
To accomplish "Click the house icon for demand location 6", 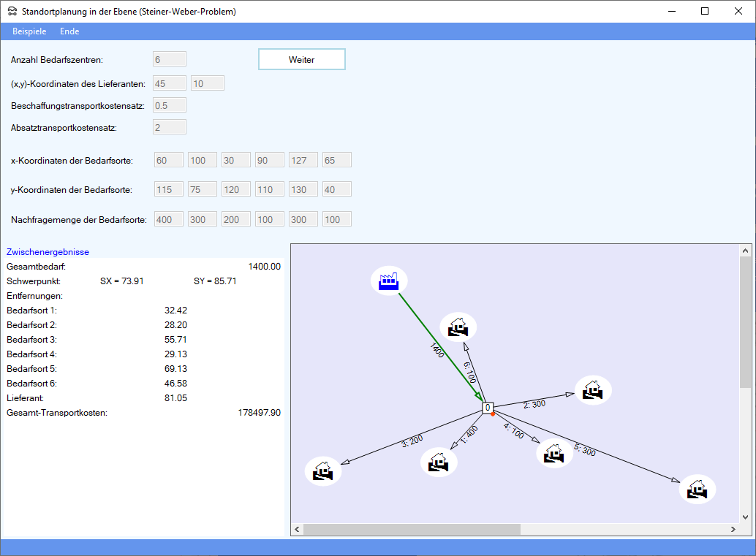I will pos(458,327).
